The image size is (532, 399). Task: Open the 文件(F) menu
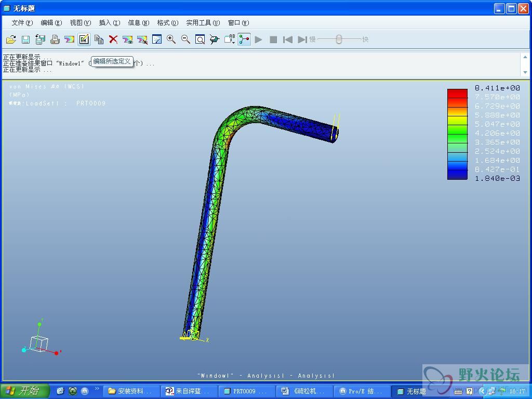point(22,23)
